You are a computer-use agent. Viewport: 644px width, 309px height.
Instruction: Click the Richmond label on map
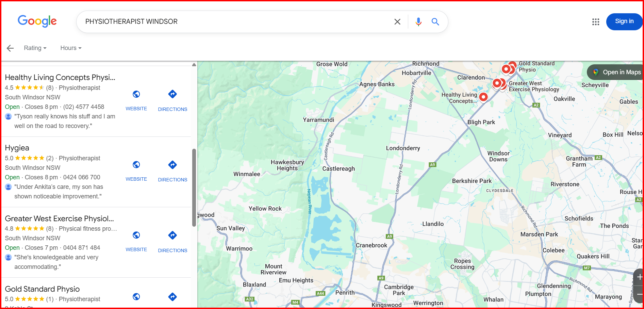[426, 64]
